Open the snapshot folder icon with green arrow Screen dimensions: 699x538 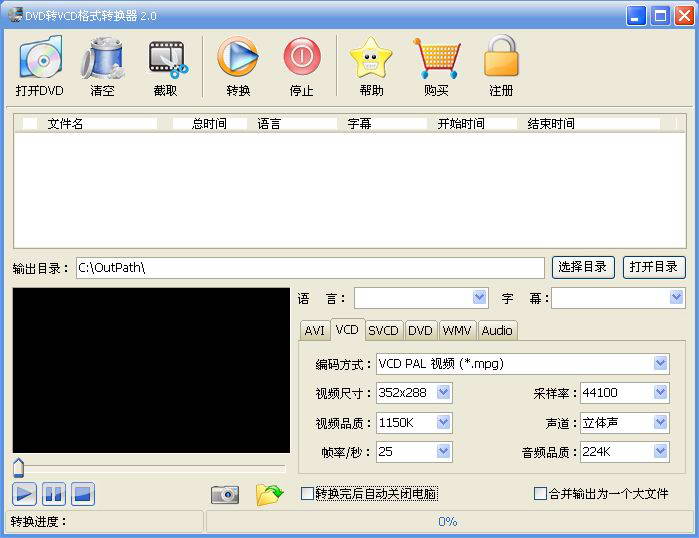pos(269,494)
